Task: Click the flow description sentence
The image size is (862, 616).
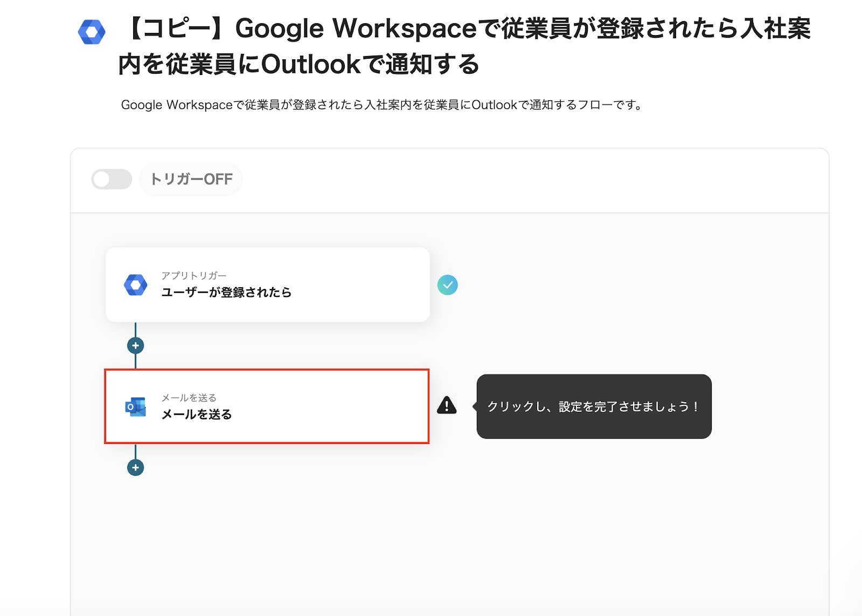Action: pos(381,105)
